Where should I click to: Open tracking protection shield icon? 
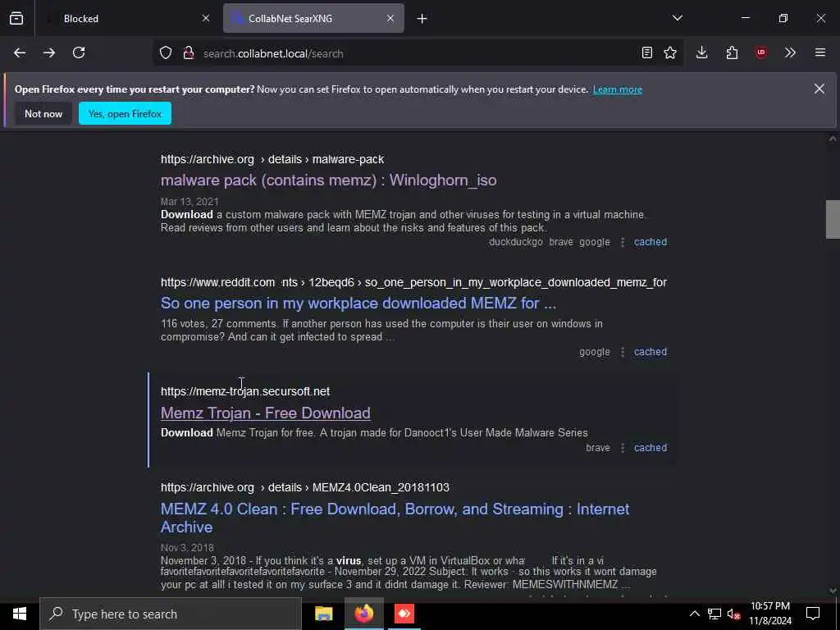pos(166,52)
